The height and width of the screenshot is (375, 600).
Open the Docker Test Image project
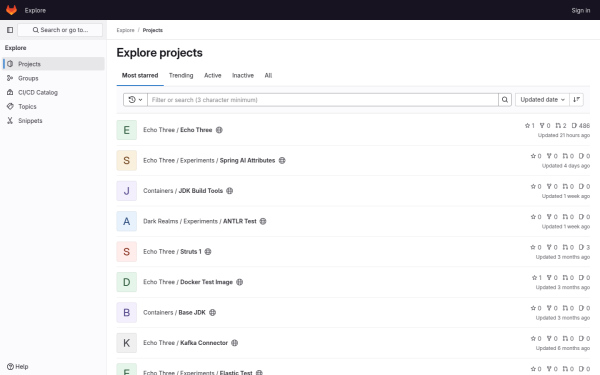pyautogui.click(x=188, y=282)
